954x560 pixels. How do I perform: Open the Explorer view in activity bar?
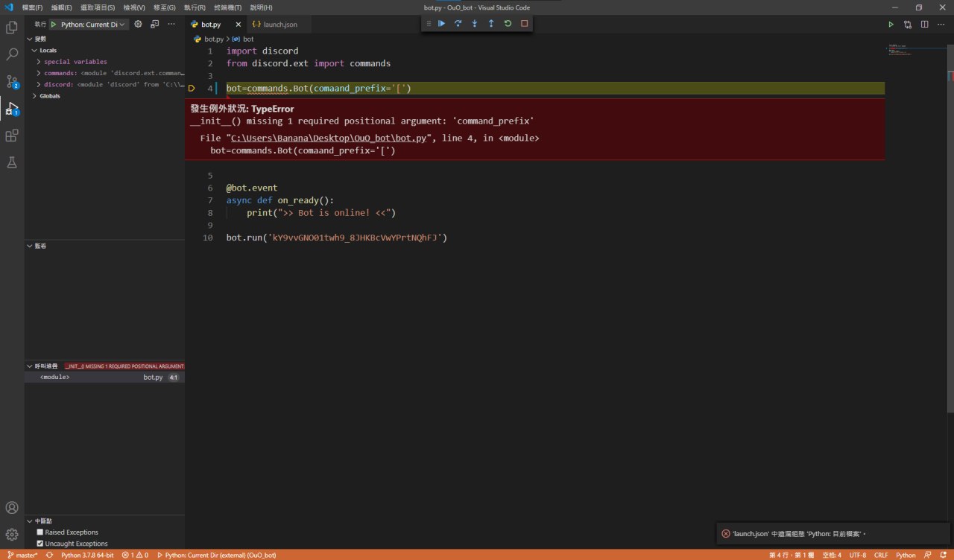[12, 28]
